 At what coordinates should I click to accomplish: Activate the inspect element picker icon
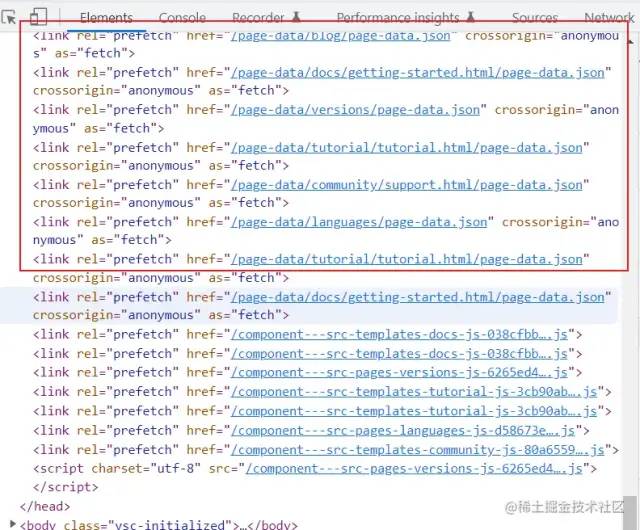(x=9, y=18)
